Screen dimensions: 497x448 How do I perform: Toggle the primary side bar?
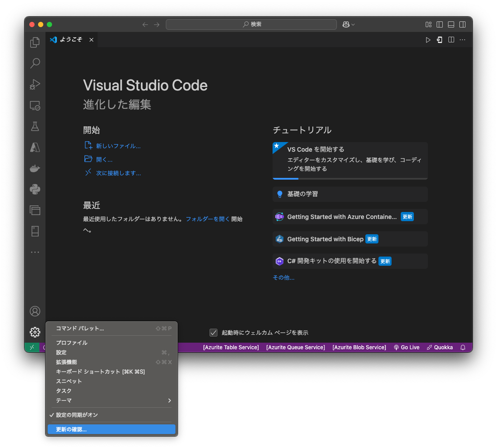440,24
